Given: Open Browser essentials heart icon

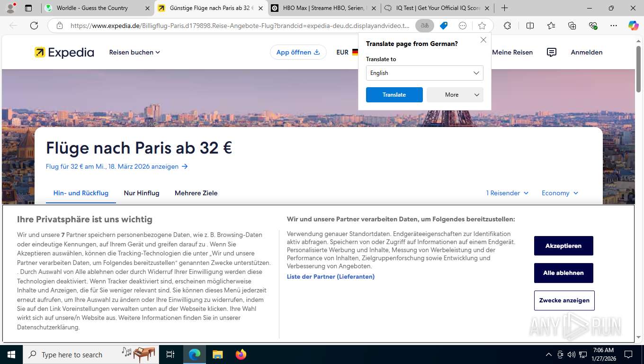Looking at the screenshot, I should (x=593, y=26).
